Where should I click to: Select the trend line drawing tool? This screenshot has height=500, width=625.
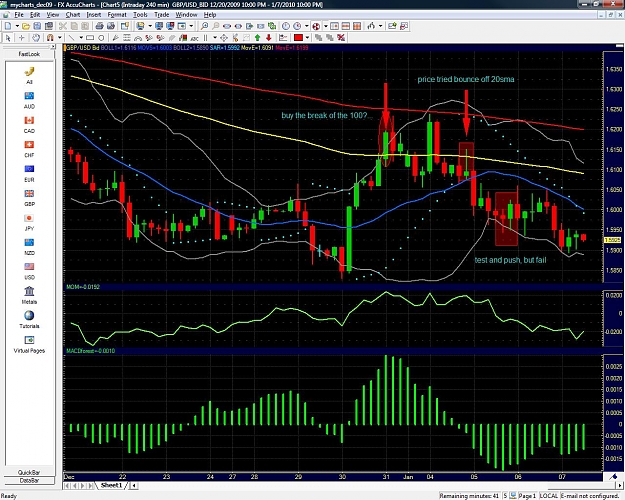[x=71, y=37]
